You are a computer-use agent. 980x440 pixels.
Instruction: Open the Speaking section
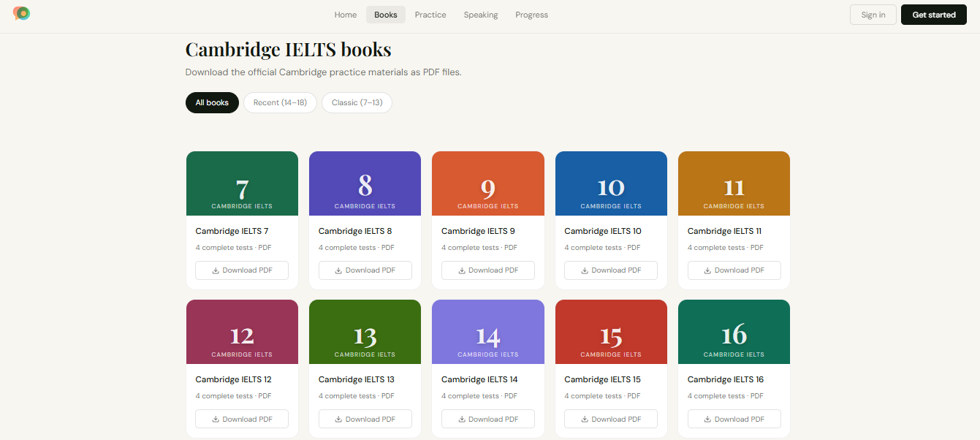coord(481,15)
